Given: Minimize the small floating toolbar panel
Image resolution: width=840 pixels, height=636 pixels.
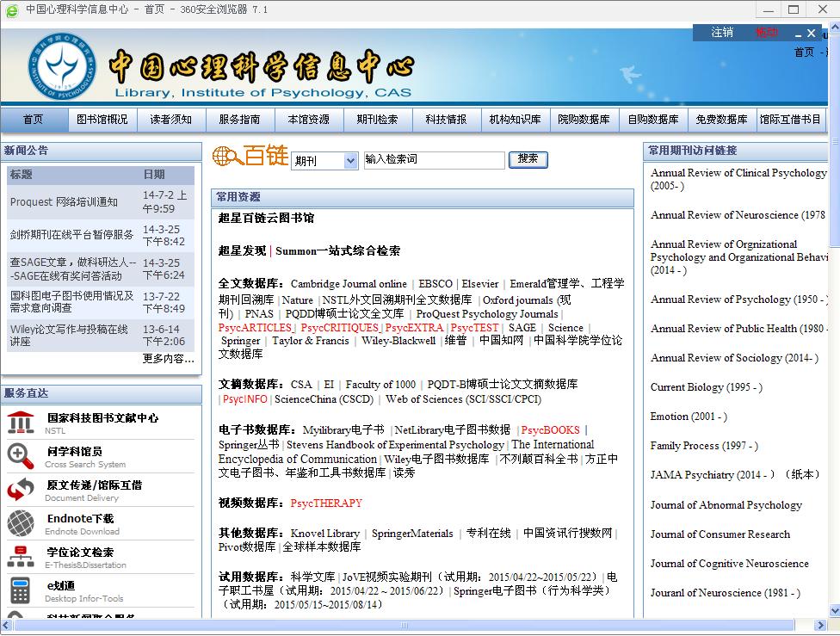Looking at the screenshot, I should (798, 34).
